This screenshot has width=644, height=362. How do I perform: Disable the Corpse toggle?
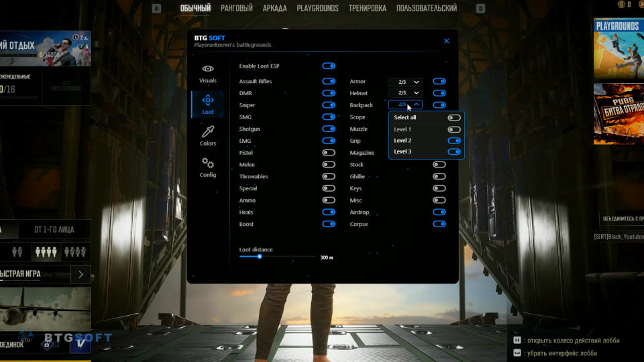[x=439, y=224]
